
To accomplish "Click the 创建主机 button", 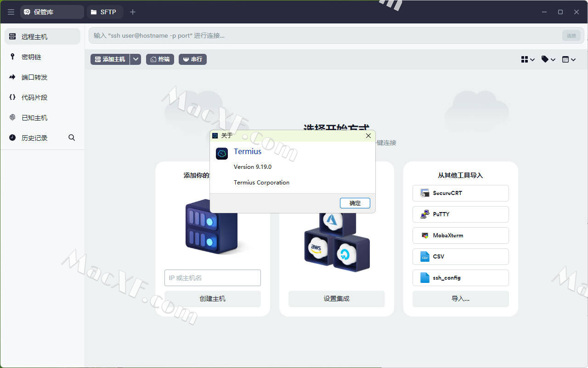I will (x=213, y=299).
